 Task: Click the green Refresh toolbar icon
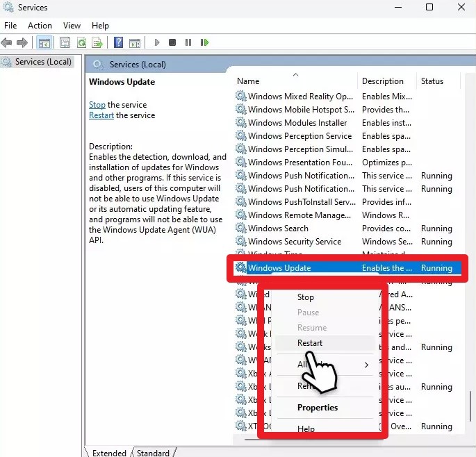[81, 42]
